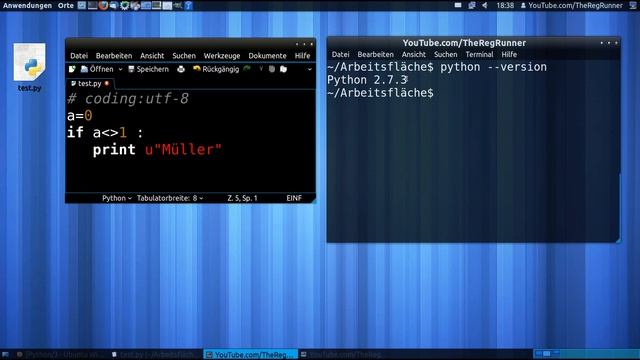
Task: Close the test.py tab with its red button
Action: [x=107, y=83]
